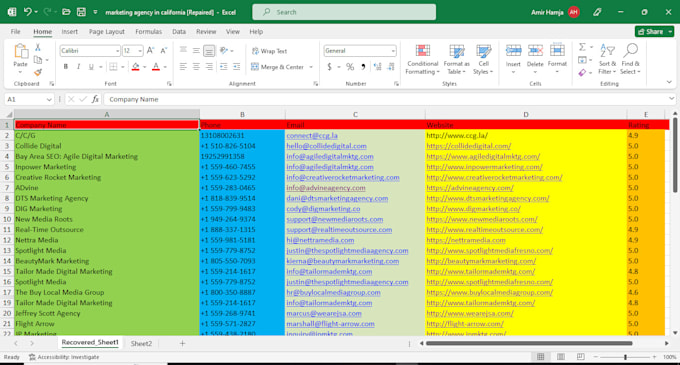Click the Delete cells icon
The image size is (680, 365).
tap(535, 51)
